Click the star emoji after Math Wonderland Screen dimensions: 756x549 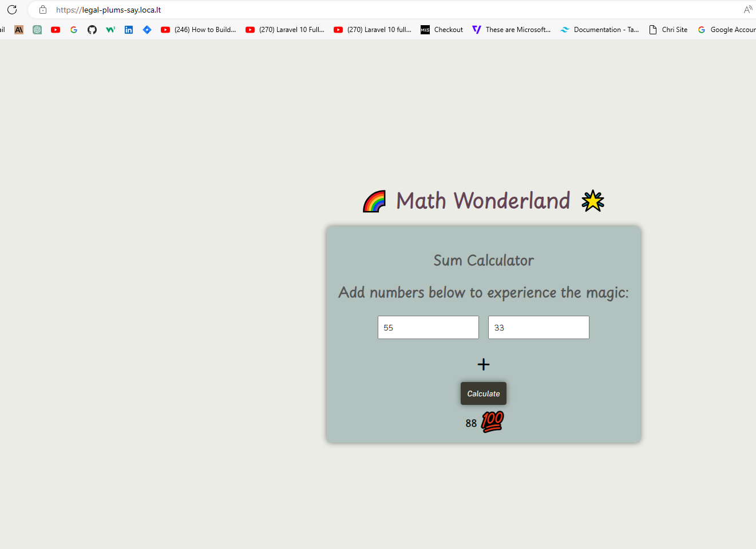click(593, 201)
